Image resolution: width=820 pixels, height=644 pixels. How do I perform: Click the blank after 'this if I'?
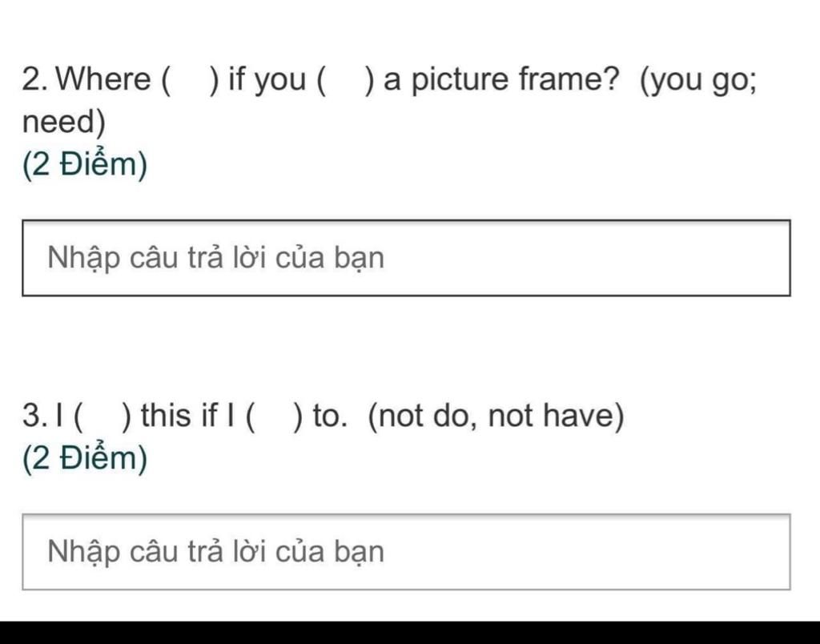[x=274, y=417]
